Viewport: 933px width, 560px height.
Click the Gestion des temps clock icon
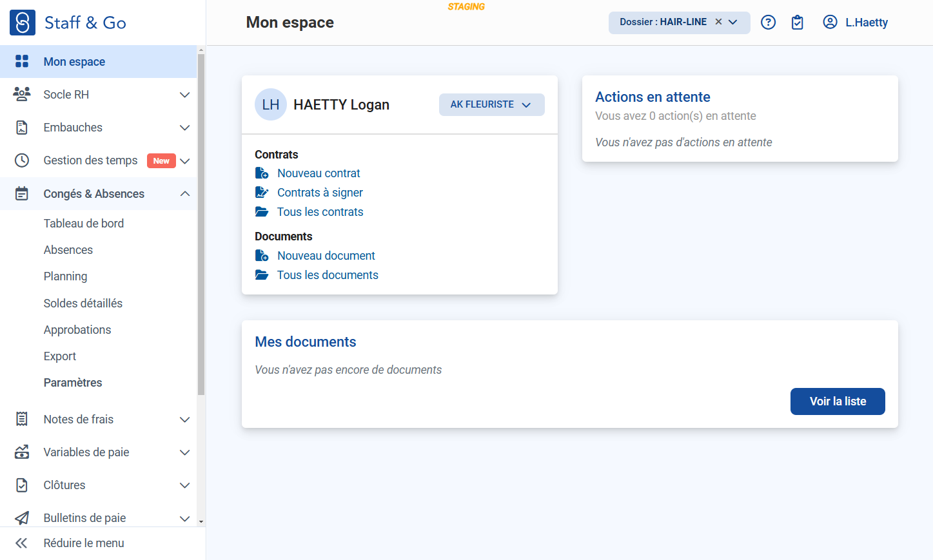coord(22,160)
